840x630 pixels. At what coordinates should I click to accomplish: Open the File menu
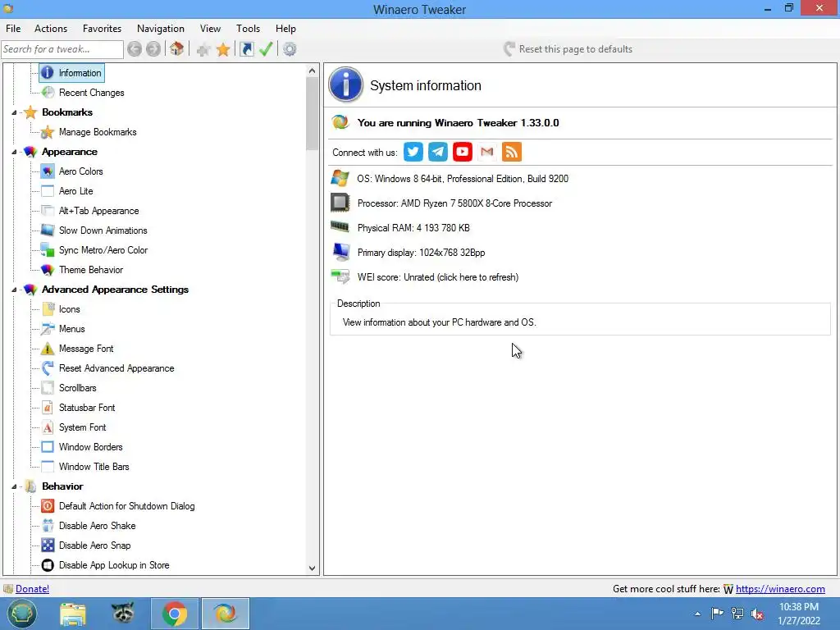pos(13,29)
